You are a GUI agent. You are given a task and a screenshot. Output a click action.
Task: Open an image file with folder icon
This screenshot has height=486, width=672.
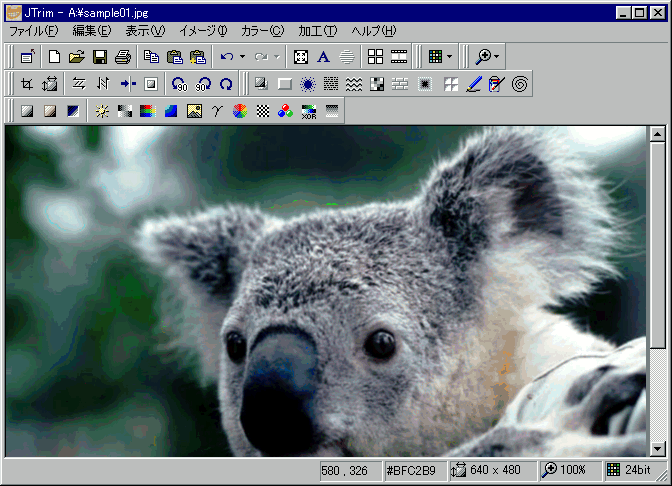(77, 57)
